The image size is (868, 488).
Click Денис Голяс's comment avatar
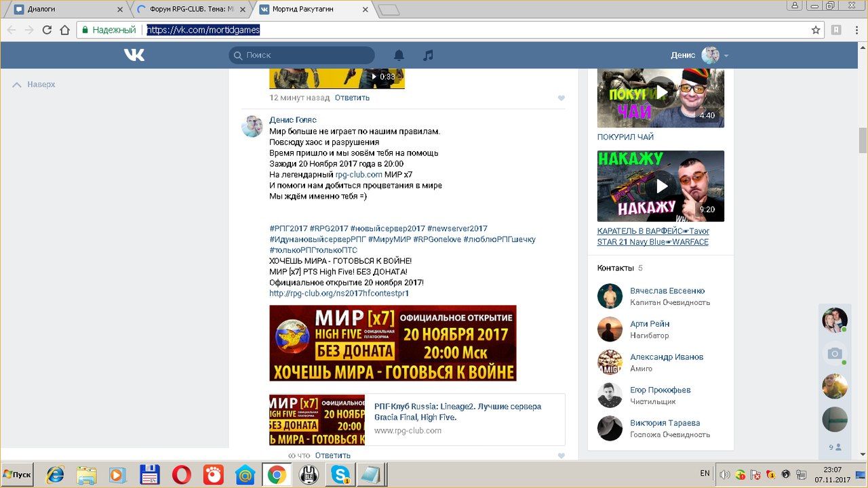[x=252, y=126]
